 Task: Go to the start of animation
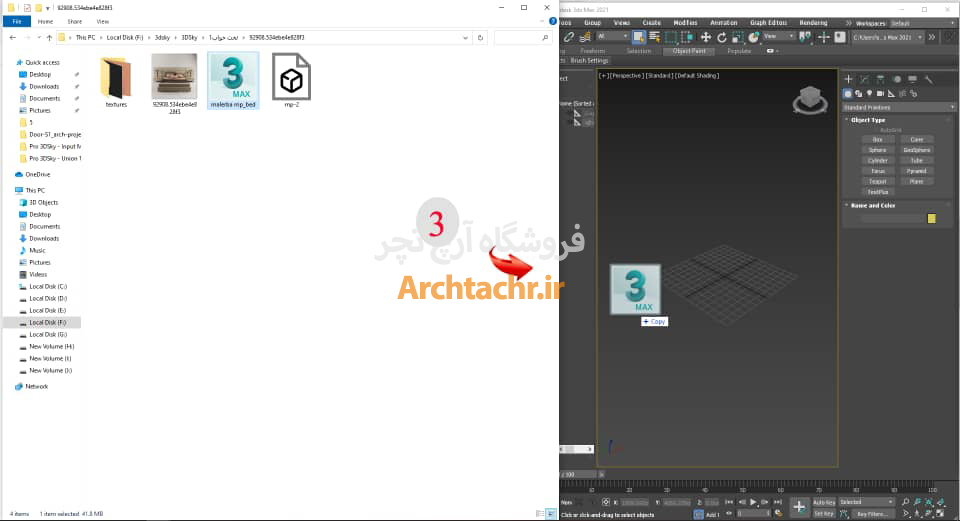click(x=729, y=502)
